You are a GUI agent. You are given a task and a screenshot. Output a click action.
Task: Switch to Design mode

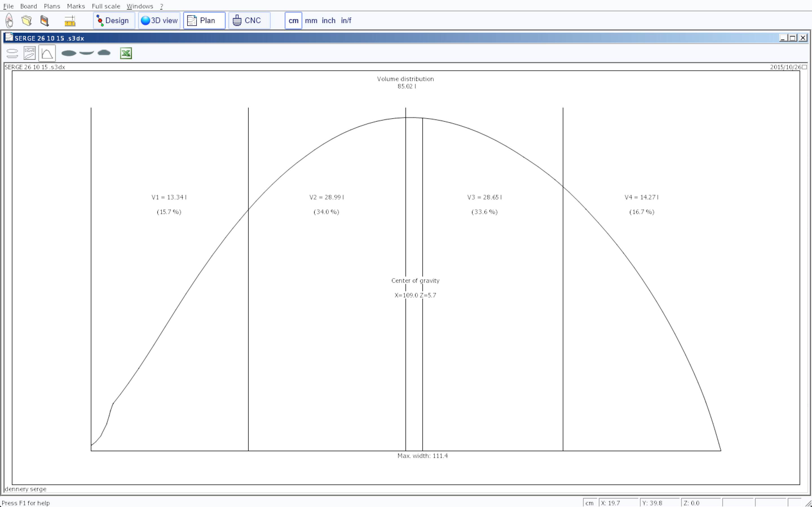click(114, 21)
